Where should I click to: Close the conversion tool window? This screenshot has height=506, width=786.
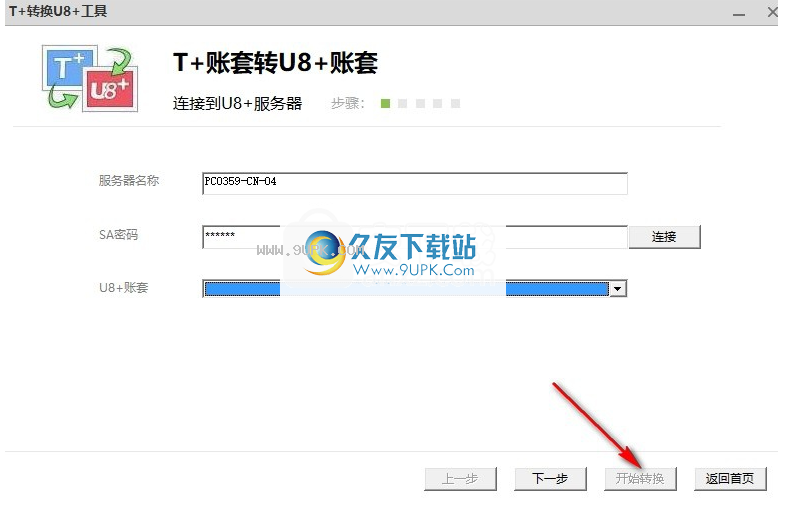[772, 12]
